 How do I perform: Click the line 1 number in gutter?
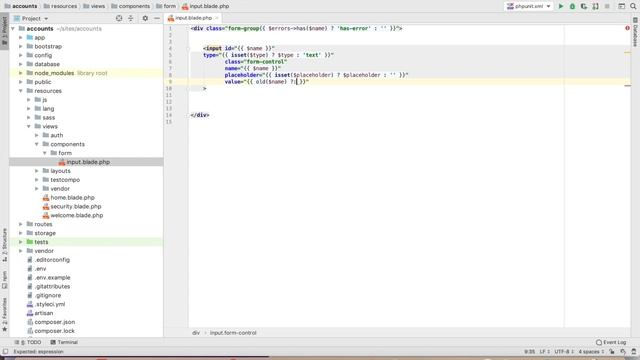coord(170,29)
